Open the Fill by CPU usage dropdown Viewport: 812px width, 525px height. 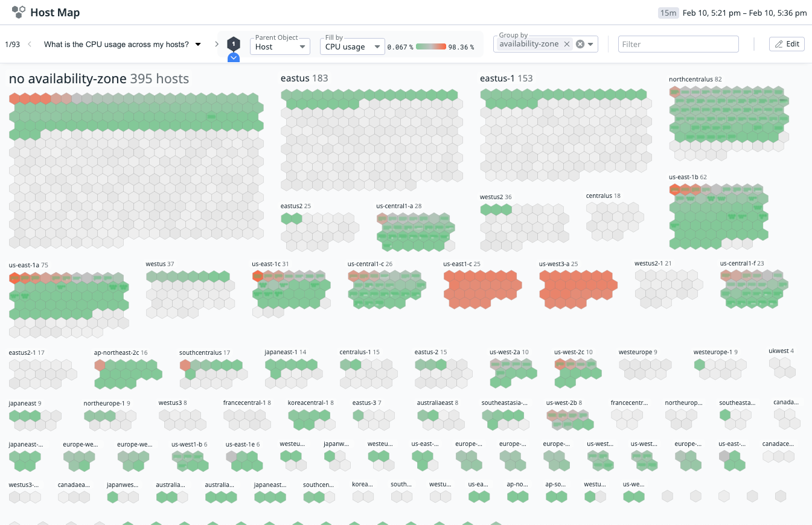click(x=352, y=46)
